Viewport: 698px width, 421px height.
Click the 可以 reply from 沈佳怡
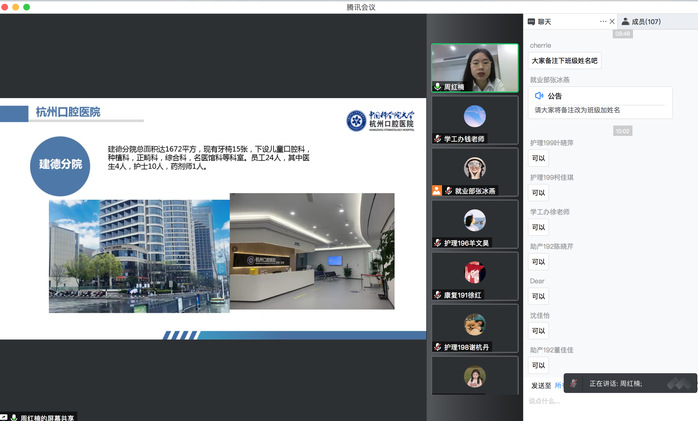coord(539,331)
